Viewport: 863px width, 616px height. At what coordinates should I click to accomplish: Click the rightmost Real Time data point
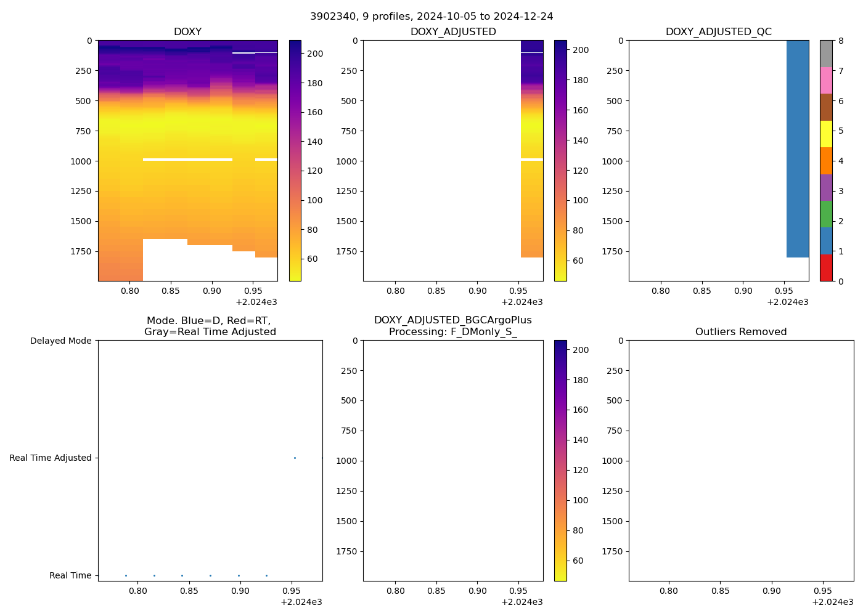[x=266, y=575]
